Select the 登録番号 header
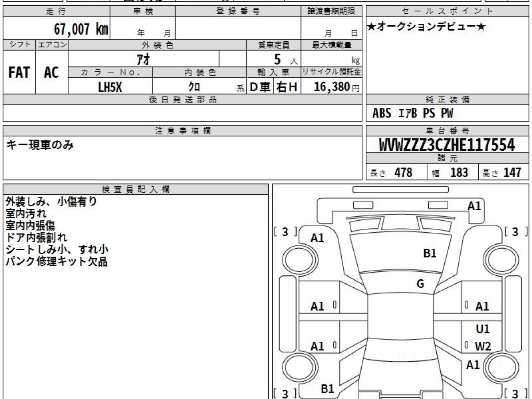Screen dimensions: 532x399 [x=238, y=12]
